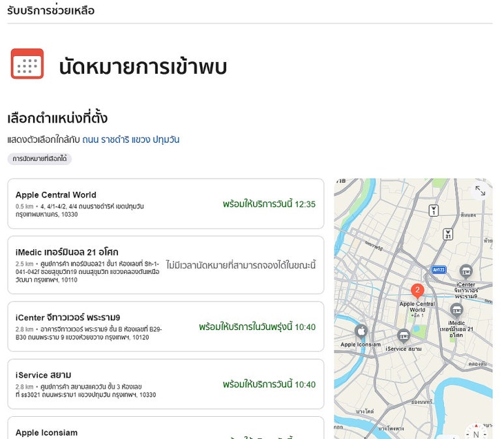The width and height of the screenshot is (504, 439).
Task: Click the iMedic address text with 10110
Action: coord(87,272)
